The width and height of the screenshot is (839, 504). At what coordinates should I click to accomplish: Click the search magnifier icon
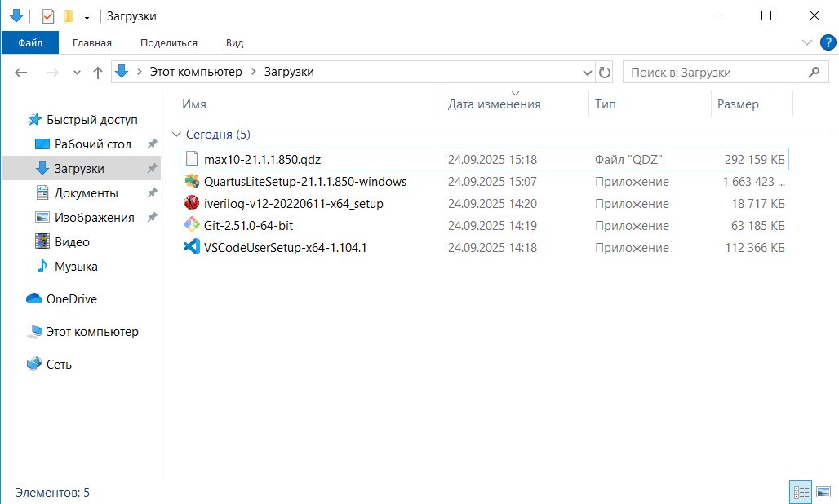(814, 72)
